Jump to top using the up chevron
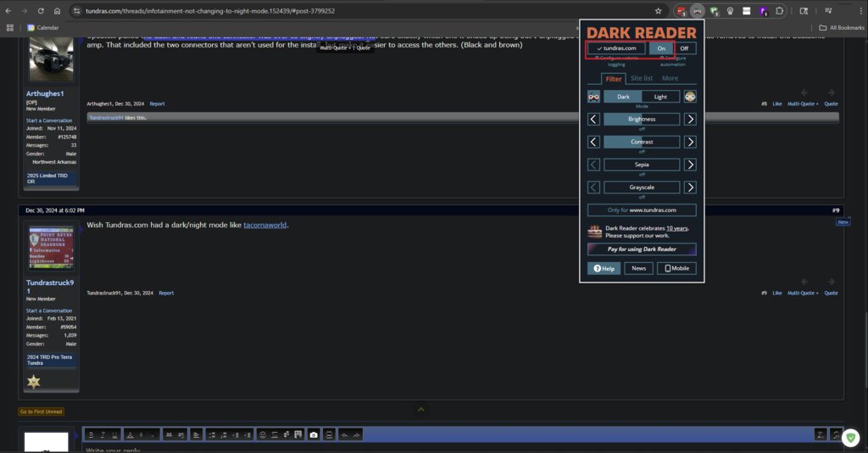The image size is (868, 453). pos(420,409)
